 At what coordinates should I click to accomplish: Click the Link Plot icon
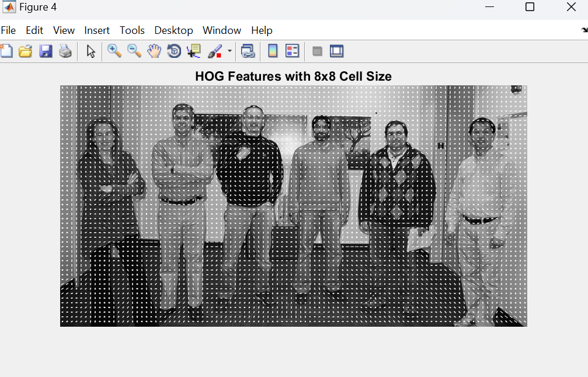pos(248,51)
